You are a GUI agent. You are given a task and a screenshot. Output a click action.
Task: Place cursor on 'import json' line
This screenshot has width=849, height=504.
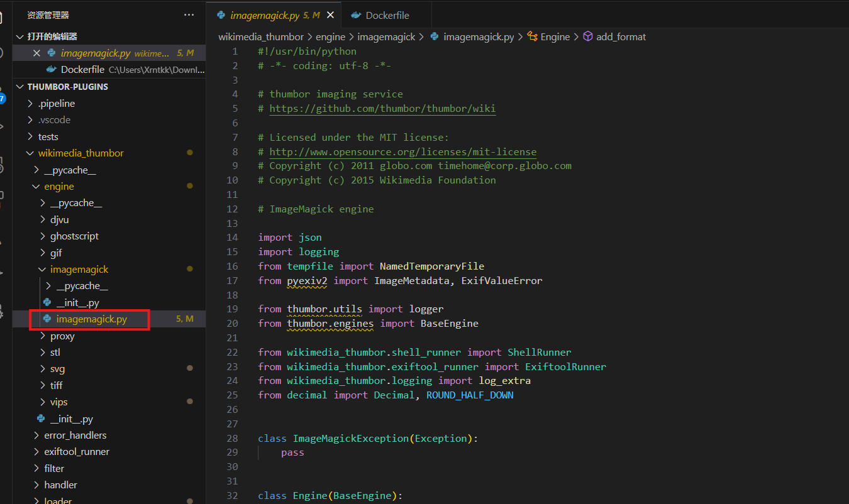[x=290, y=238]
